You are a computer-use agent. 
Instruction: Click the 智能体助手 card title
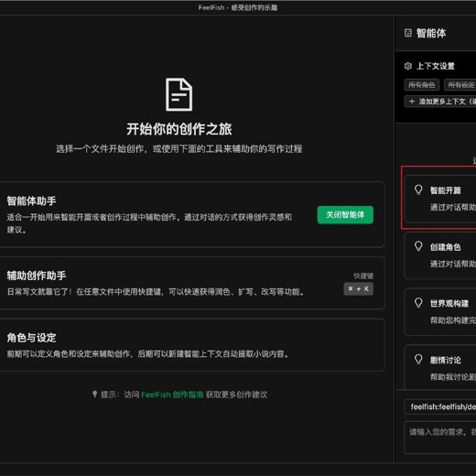coord(31,201)
